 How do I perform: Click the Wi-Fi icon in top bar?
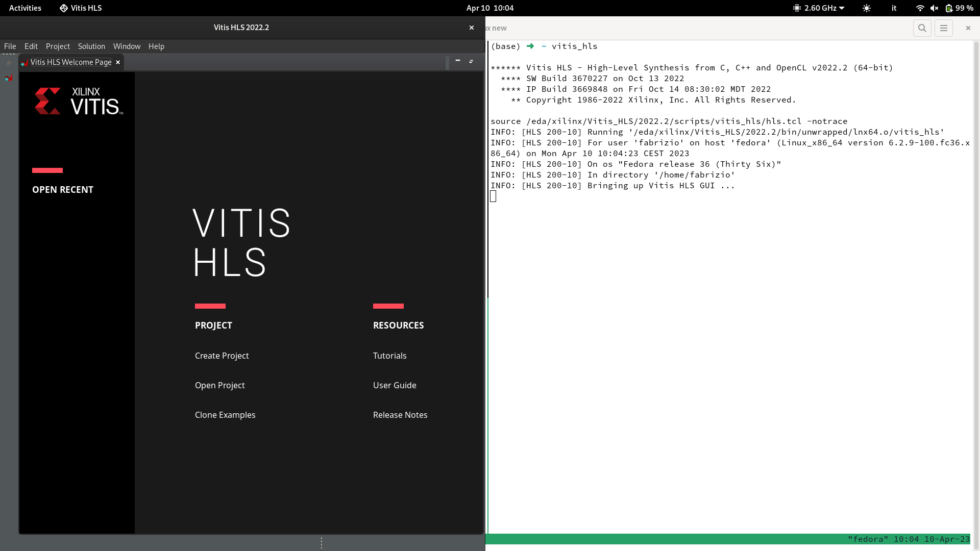tap(920, 8)
